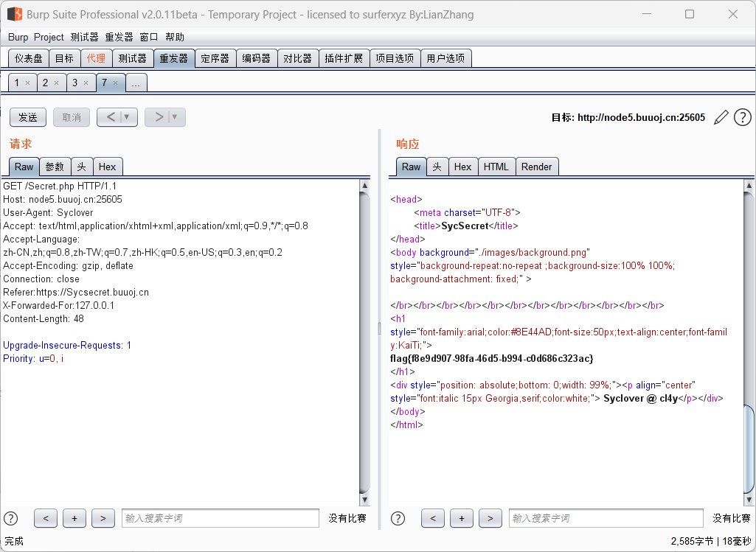Open the 测试器 menu in the menu bar
The width and height of the screenshot is (756, 552).
[x=84, y=37]
